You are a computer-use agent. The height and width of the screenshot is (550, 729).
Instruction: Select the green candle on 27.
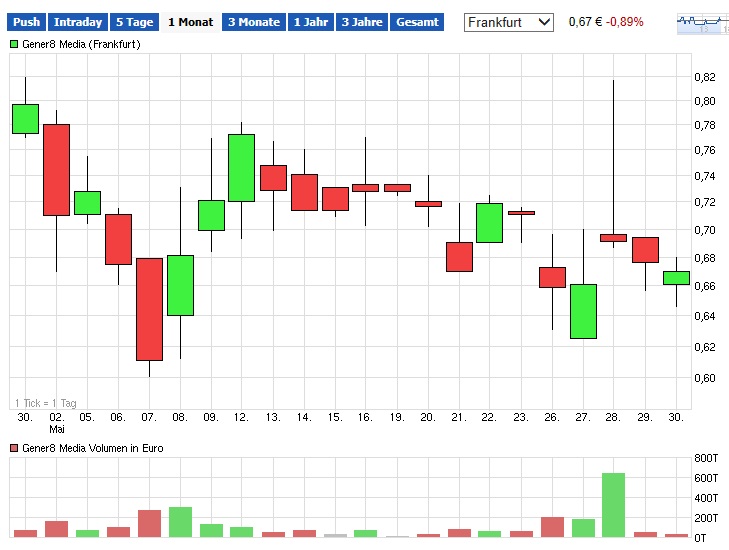coord(583,311)
